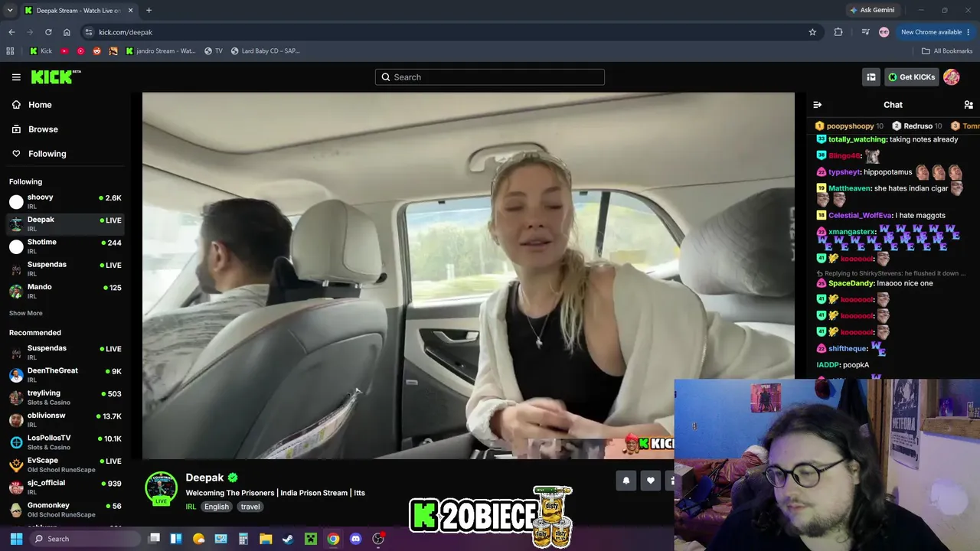Open Discord from the taskbar
Image resolution: width=980 pixels, height=551 pixels.
[355, 539]
